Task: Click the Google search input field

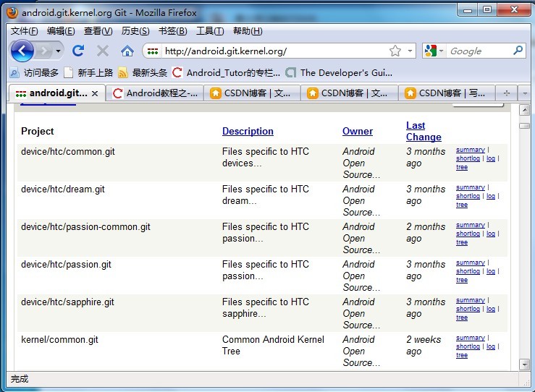Action: (x=479, y=51)
